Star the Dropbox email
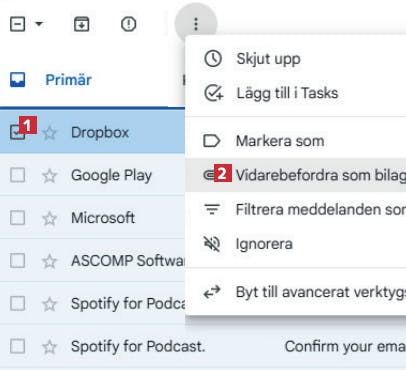This screenshot has width=406, height=370. pos(50,133)
